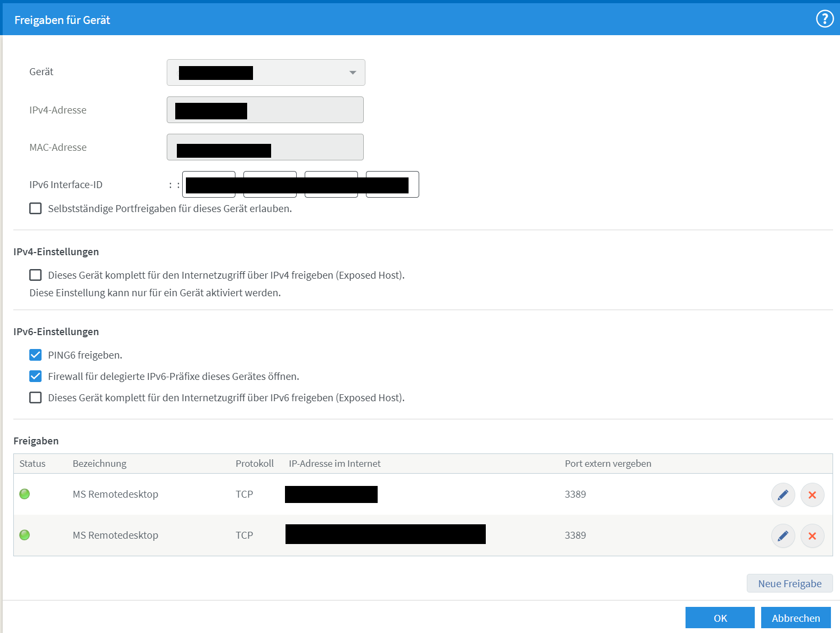
Task: Uncheck PING6 freigeben
Action: (36, 355)
